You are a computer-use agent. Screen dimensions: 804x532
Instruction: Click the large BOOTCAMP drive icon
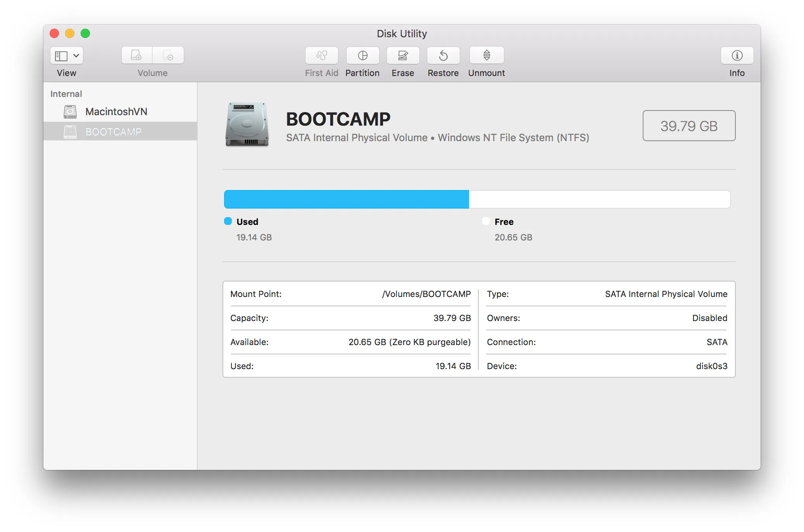click(x=247, y=124)
